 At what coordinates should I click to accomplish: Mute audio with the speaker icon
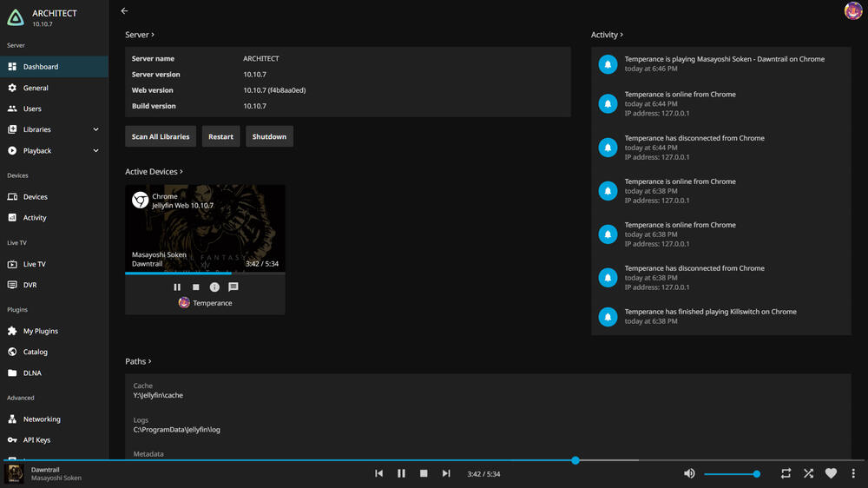(x=689, y=473)
